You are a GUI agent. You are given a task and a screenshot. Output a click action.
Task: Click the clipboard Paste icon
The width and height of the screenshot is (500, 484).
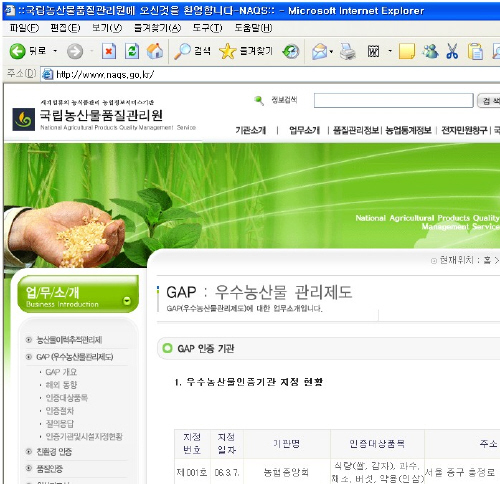[x=475, y=51]
